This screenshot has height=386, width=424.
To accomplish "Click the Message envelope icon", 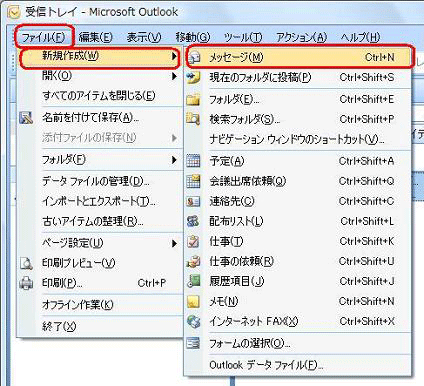I will 194,58.
